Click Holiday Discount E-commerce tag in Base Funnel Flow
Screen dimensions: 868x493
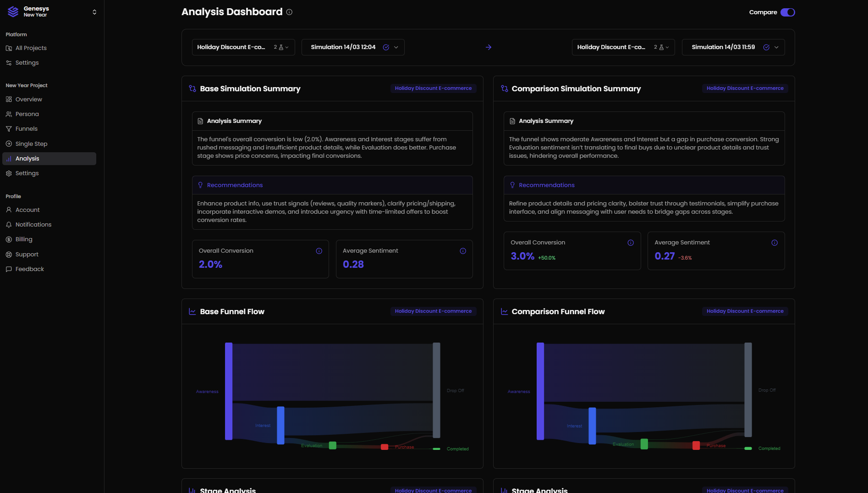[x=433, y=311]
